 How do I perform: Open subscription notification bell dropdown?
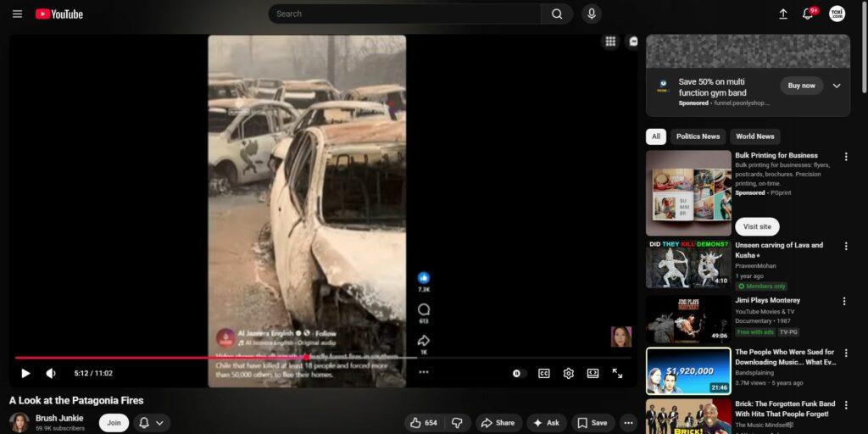(x=151, y=423)
